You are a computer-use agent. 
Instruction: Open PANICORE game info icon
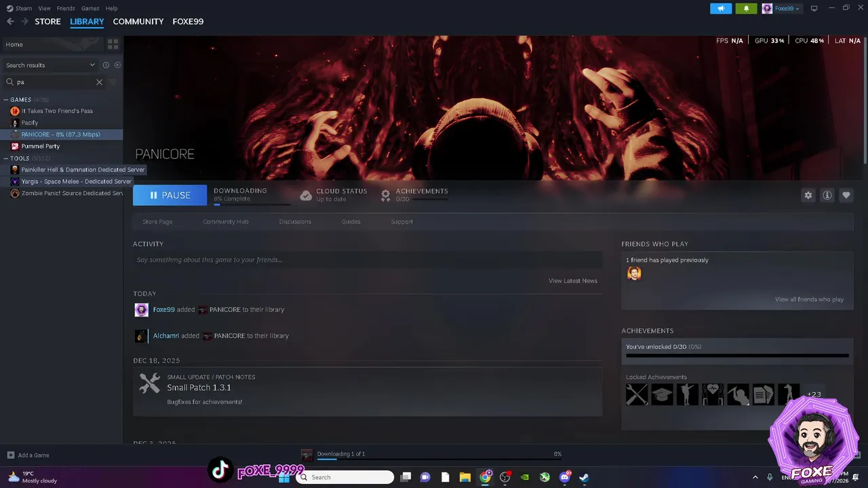coord(827,195)
